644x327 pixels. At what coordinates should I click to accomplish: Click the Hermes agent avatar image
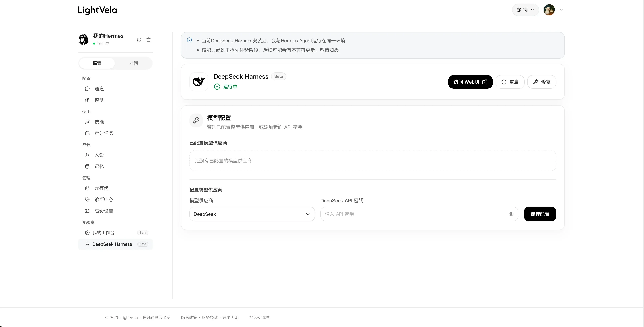pos(84,40)
